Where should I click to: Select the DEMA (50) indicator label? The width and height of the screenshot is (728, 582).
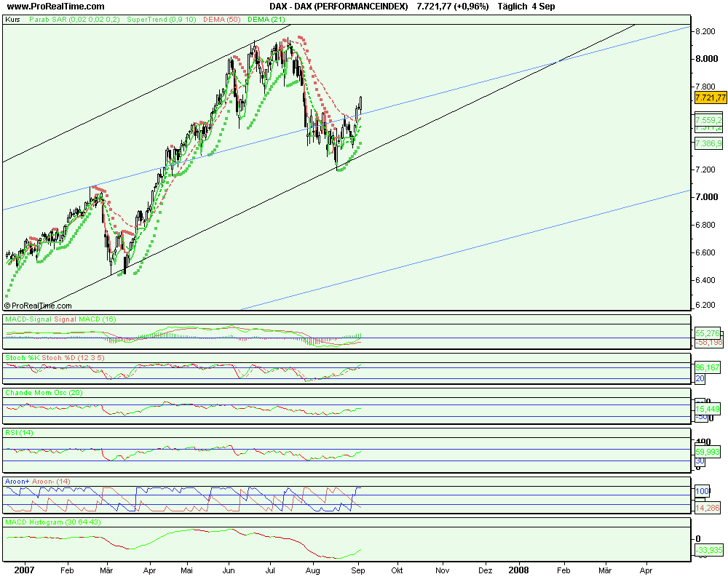221,20
